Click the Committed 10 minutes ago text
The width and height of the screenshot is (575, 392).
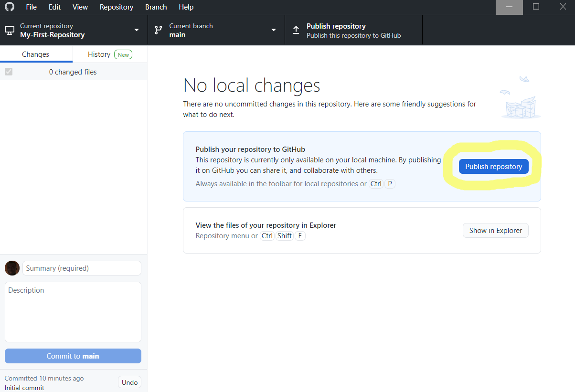pos(44,378)
